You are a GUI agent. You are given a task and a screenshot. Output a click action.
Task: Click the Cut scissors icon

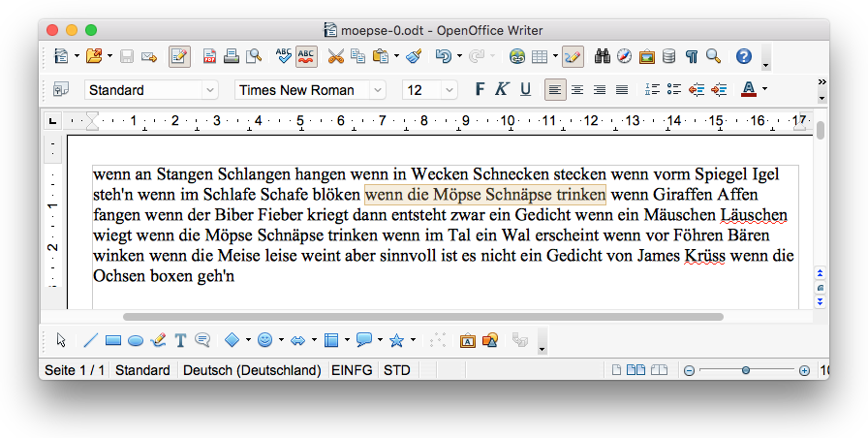tap(335, 56)
